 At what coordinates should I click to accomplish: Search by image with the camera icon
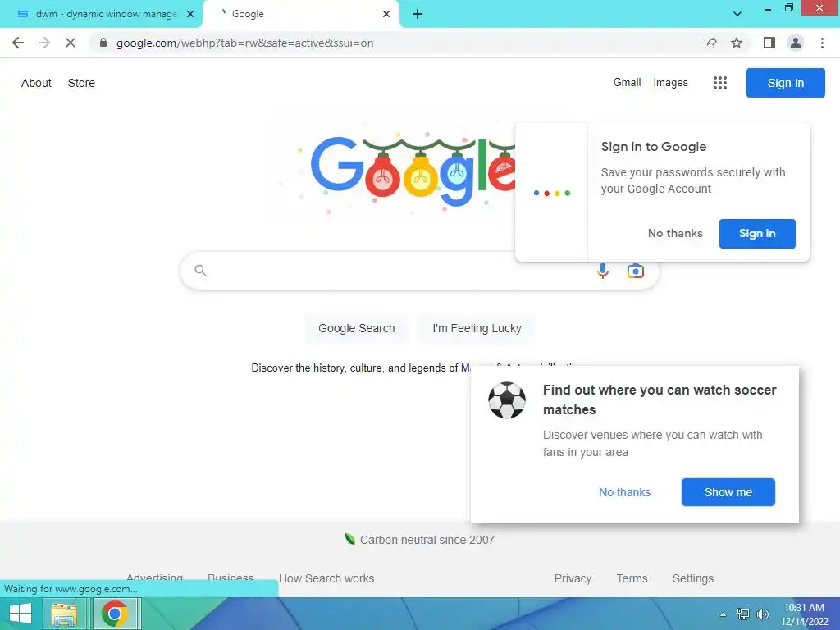pyautogui.click(x=636, y=271)
